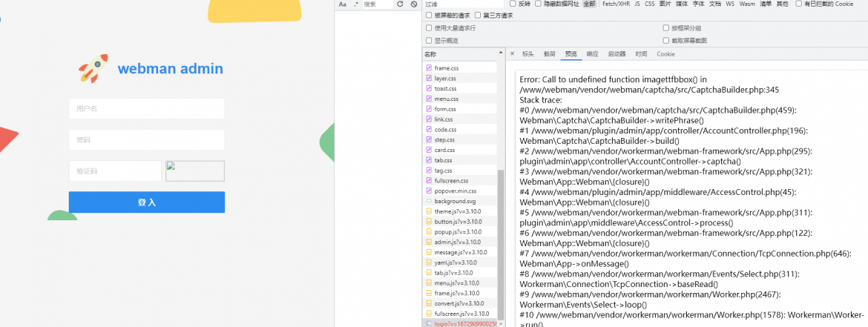
Task: Click the clear search results icon
Action: pyautogui.click(x=414, y=4)
